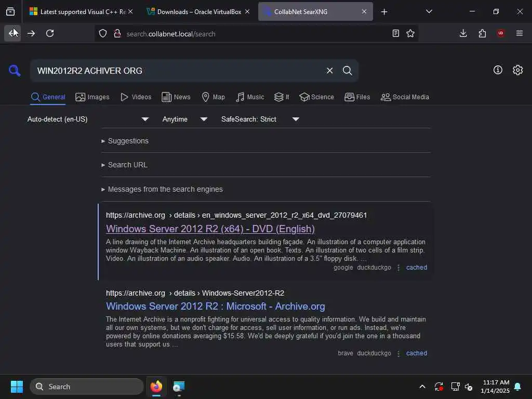Viewport: 532px width, 399px height.
Task: Switch to the Videos category
Action: pos(136,97)
